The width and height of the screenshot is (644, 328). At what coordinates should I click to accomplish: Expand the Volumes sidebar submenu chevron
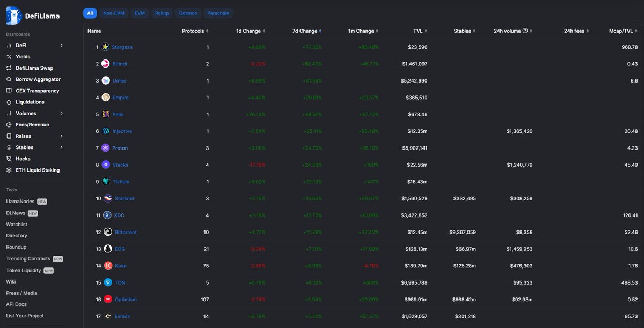pos(62,114)
